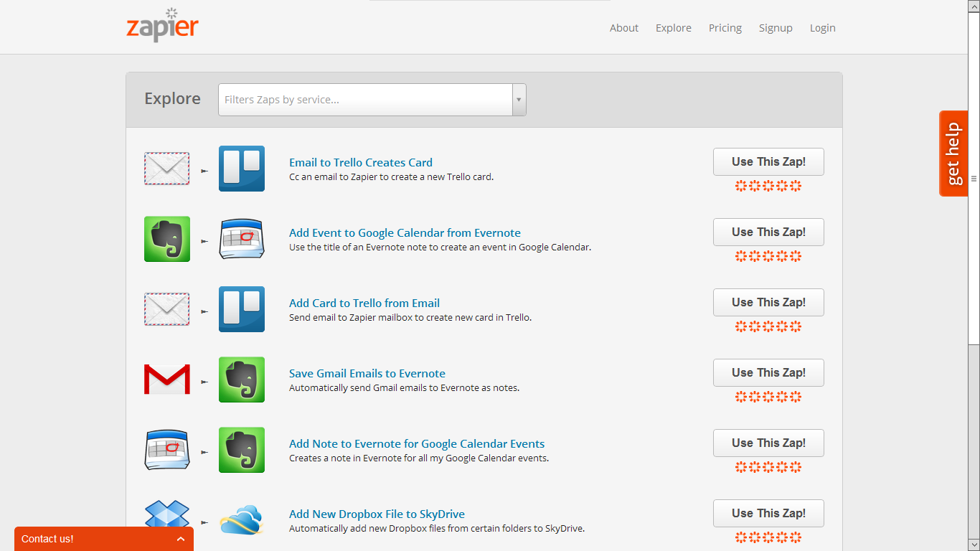Select Login in the top navigation
980x551 pixels.
(822, 28)
